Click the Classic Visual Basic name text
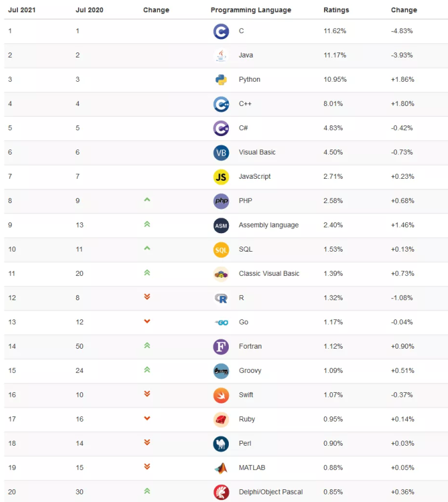Image resolution: width=448 pixels, height=502 pixels. point(269,274)
